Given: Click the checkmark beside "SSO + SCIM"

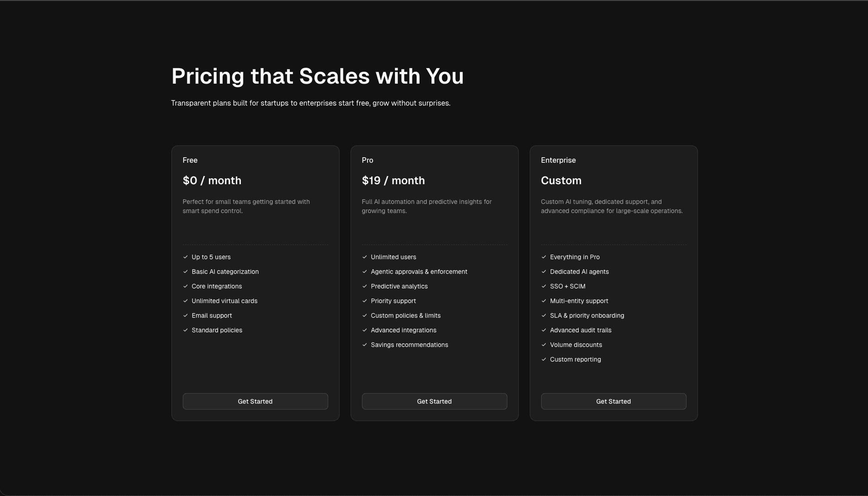Looking at the screenshot, I should [544, 286].
